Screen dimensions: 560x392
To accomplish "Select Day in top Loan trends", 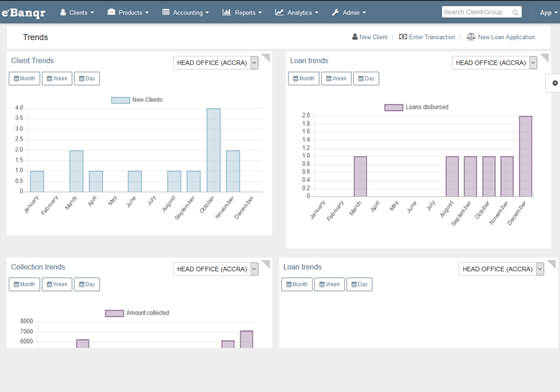I will click(366, 79).
